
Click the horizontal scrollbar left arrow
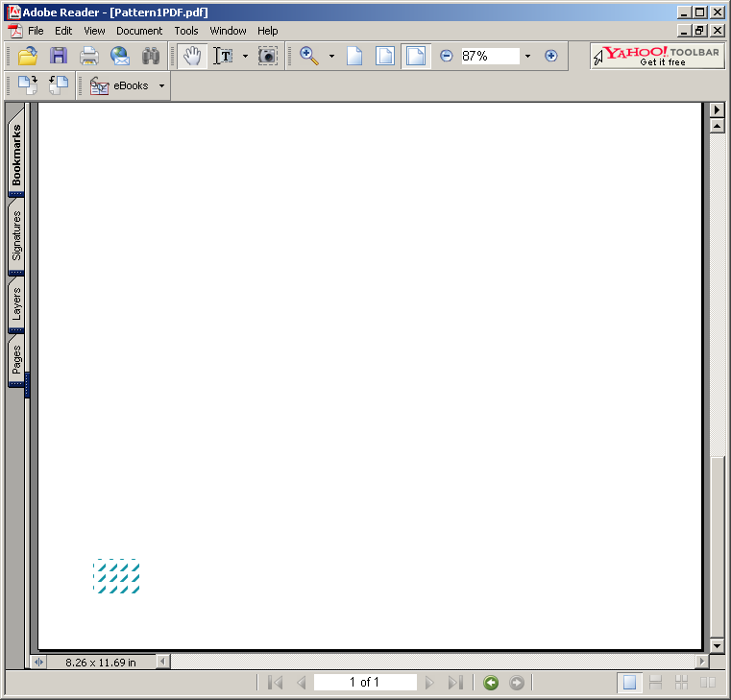coord(162,662)
